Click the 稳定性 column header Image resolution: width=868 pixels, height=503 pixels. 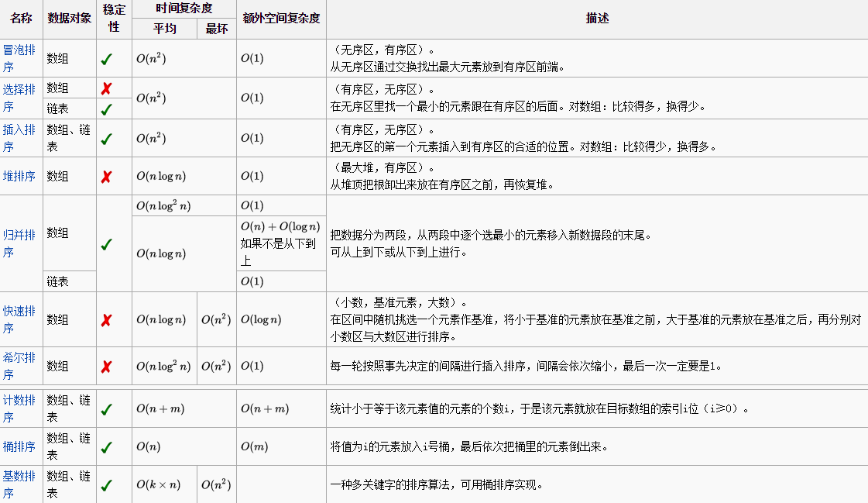(114, 19)
